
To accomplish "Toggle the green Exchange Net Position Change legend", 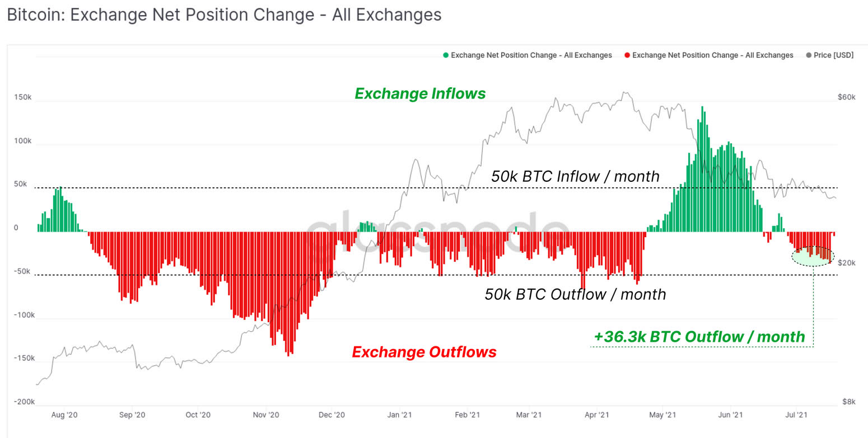I will pos(527,55).
